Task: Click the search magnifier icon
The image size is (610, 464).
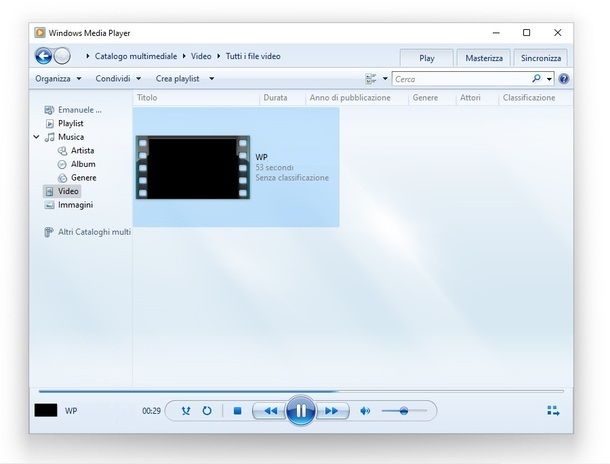Action: (x=536, y=79)
